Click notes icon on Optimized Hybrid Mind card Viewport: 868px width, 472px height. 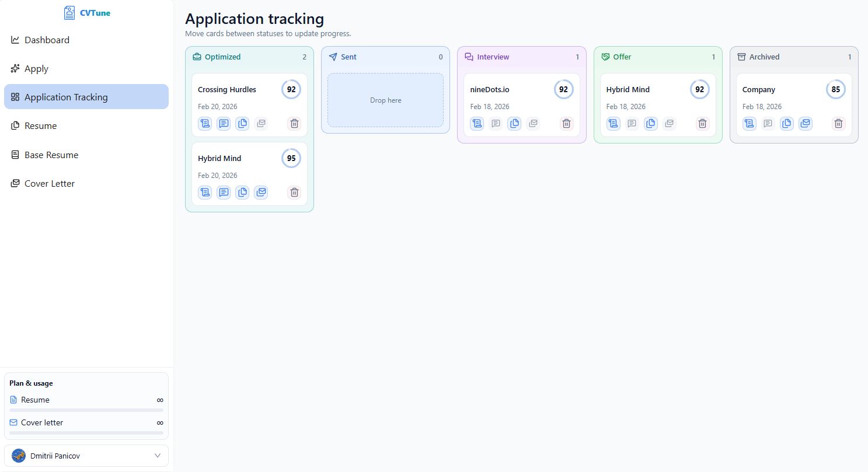pos(224,193)
